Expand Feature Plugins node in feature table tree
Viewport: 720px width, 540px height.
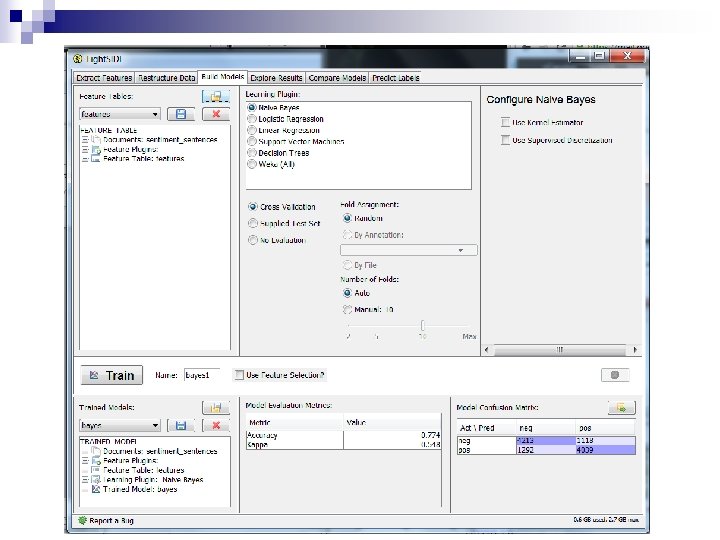[85, 149]
